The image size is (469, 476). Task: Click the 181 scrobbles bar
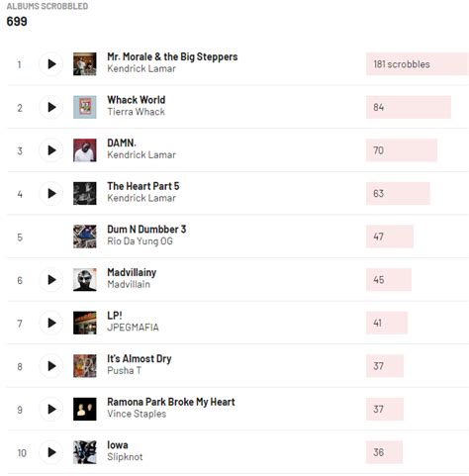coord(418,64)
